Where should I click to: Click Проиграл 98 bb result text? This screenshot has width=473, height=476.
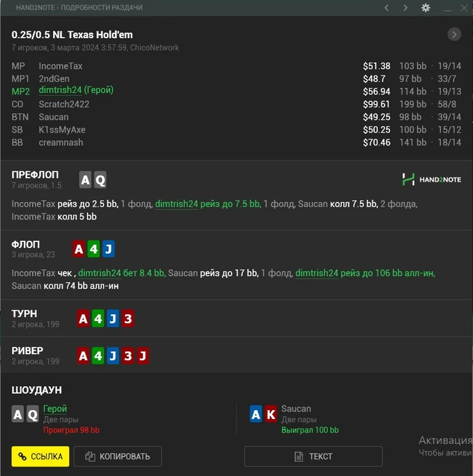click(x=71, y=430)
